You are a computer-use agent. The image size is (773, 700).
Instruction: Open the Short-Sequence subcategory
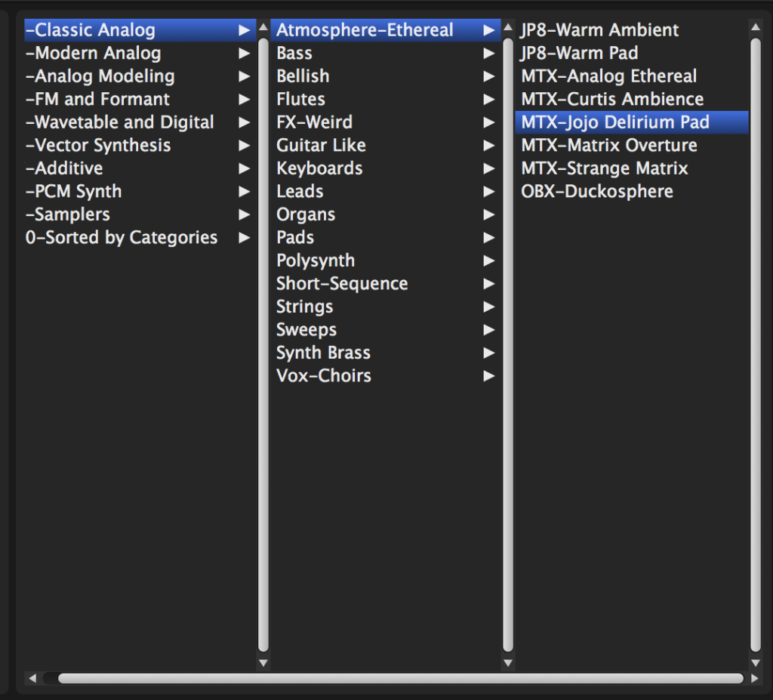(386, 284)
